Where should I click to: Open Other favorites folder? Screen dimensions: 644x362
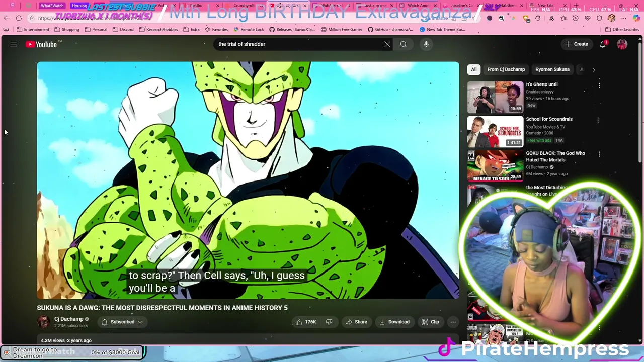point(622,29)
